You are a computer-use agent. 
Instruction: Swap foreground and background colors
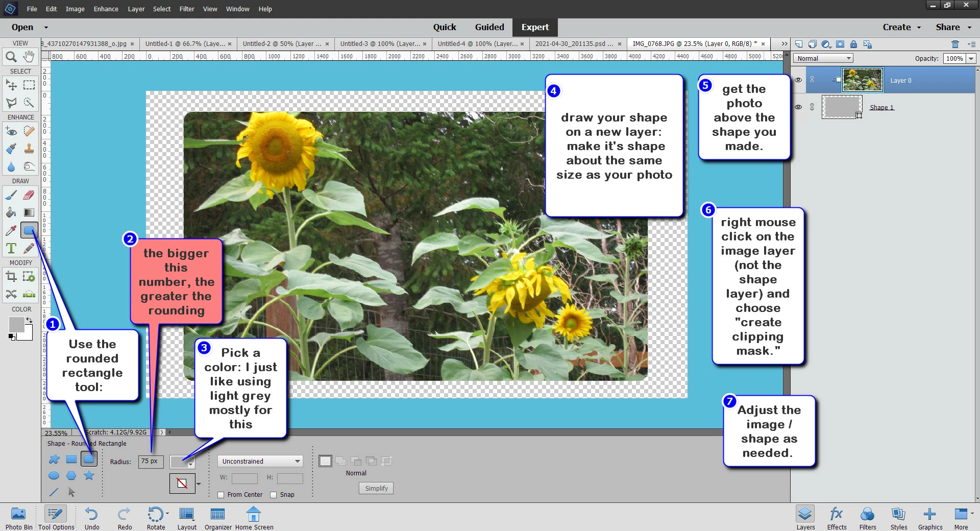[x=30, y=321]
